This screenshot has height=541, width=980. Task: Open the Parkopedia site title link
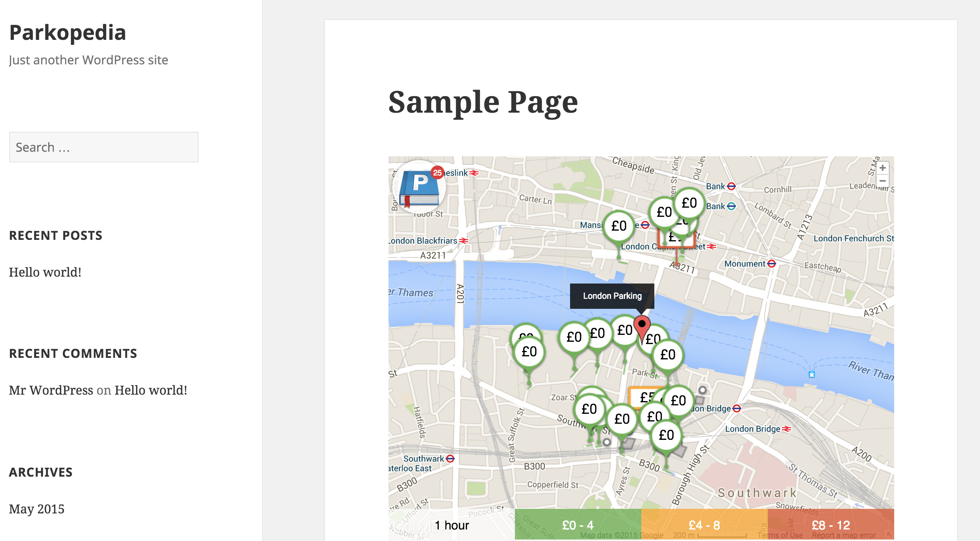(68, 33)
